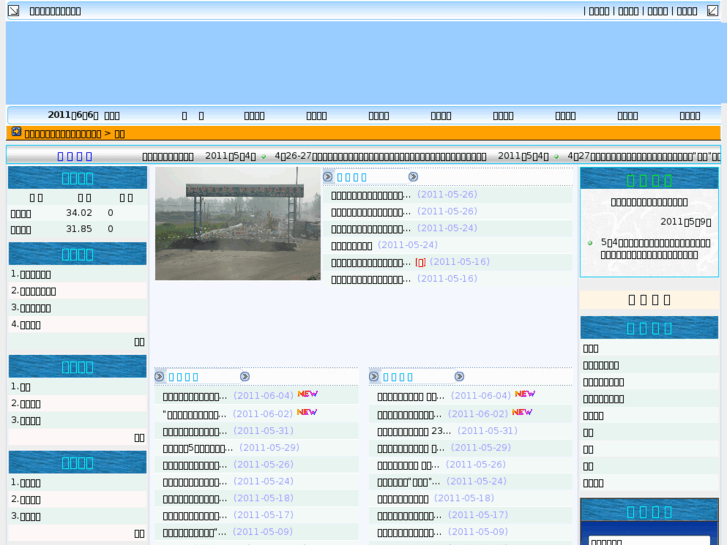Open the 2011-05-29 headline containing the digit 5

(x=198, y=448)
